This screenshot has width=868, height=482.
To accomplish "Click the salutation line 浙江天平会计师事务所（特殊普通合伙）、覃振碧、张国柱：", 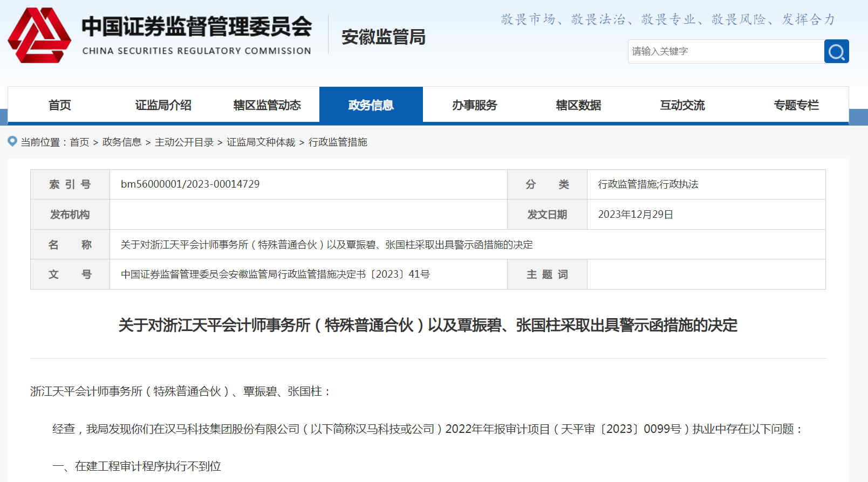I will [x=181, y=391].
